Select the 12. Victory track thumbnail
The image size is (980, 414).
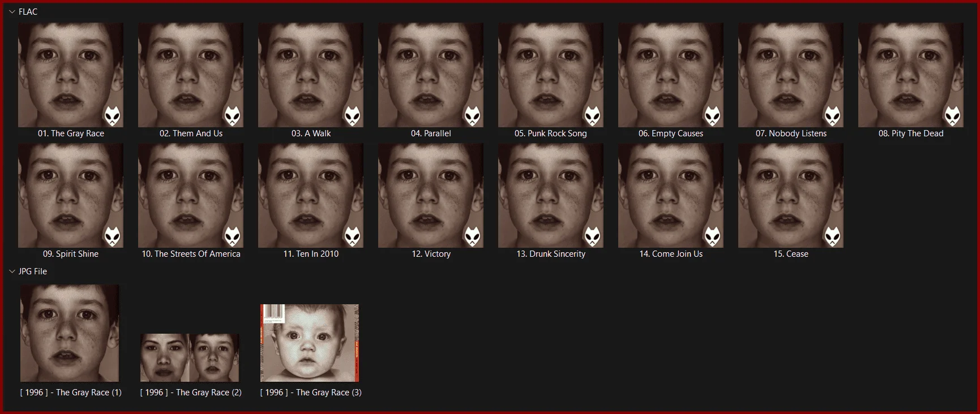pos(431,195)
